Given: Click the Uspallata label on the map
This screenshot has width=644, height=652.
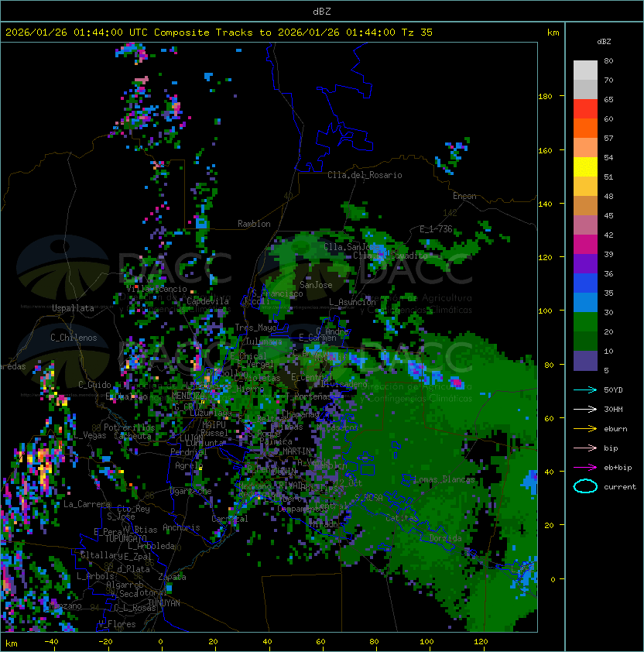Looking at the screenshot, I should click(x=73, y=308).
